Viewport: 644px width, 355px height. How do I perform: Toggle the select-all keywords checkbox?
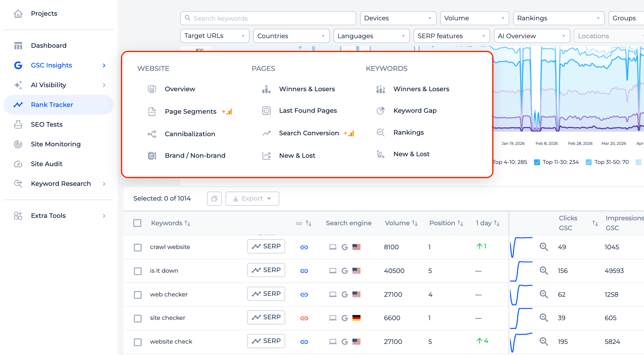point(137,223)
